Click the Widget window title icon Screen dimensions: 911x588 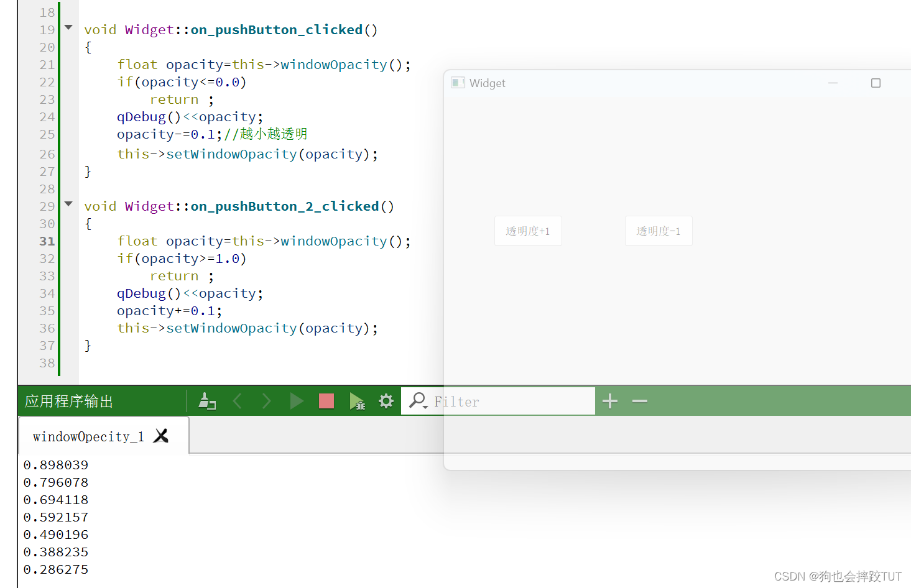coord(458,83)
